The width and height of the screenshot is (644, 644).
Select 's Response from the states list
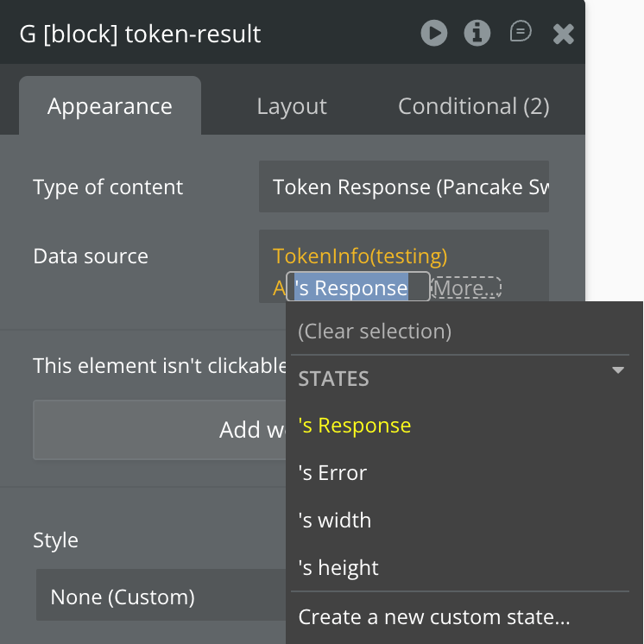click(355, 426)
